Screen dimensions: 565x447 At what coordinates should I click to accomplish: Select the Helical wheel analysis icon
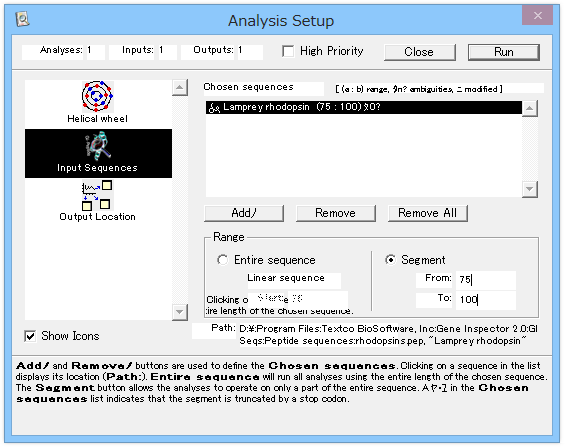[x=97, y=97]
